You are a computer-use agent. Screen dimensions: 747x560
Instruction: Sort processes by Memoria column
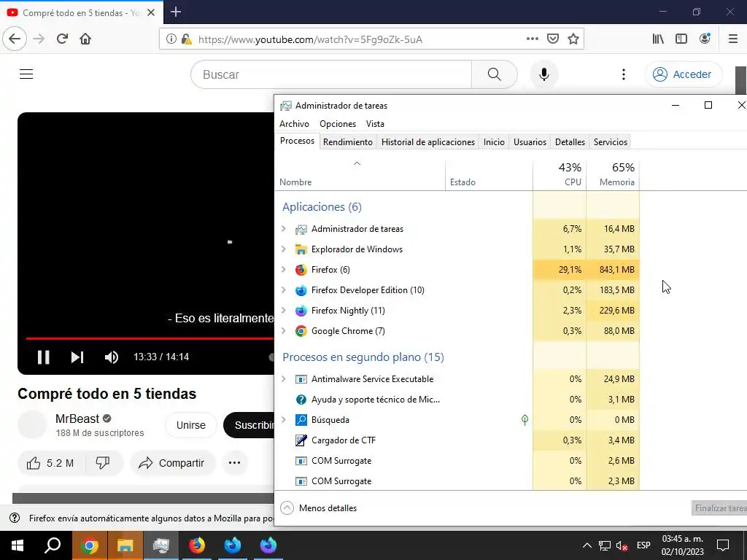click(613, 175)
